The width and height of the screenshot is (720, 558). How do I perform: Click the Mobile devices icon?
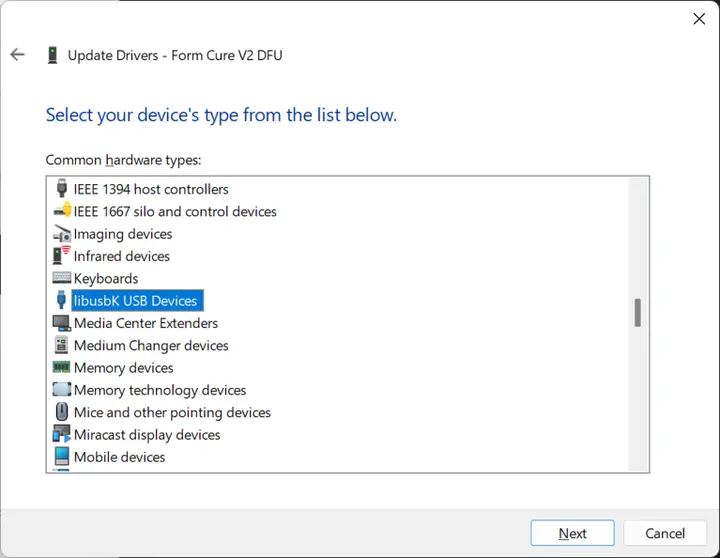[62, 456]
